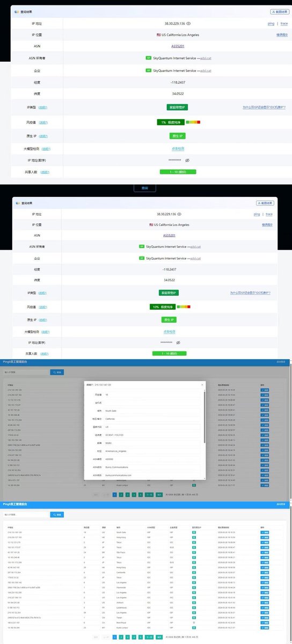
Task: Click the edit button for row 216.133.145.120, unobscured table
Action: click(265, 532)
